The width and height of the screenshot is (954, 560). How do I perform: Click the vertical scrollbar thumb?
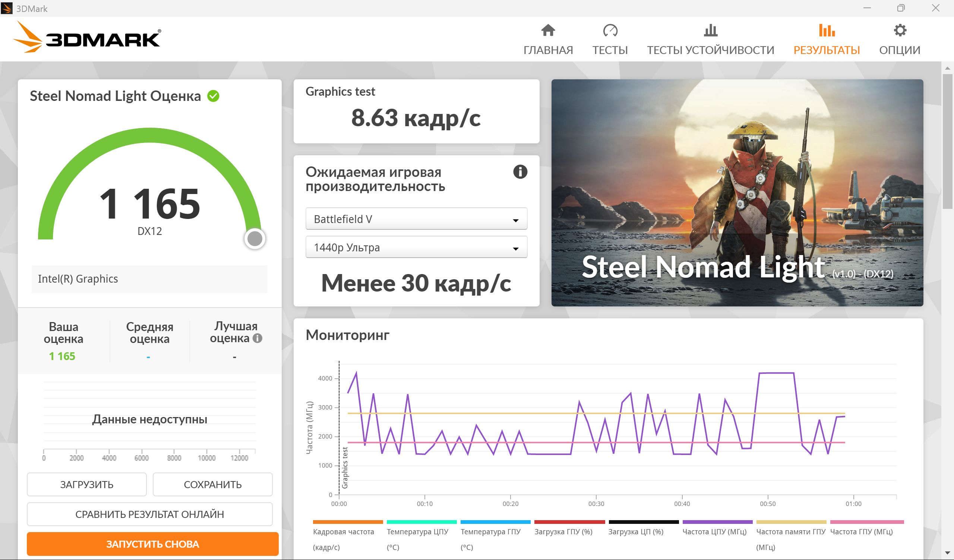click(947, 141)
